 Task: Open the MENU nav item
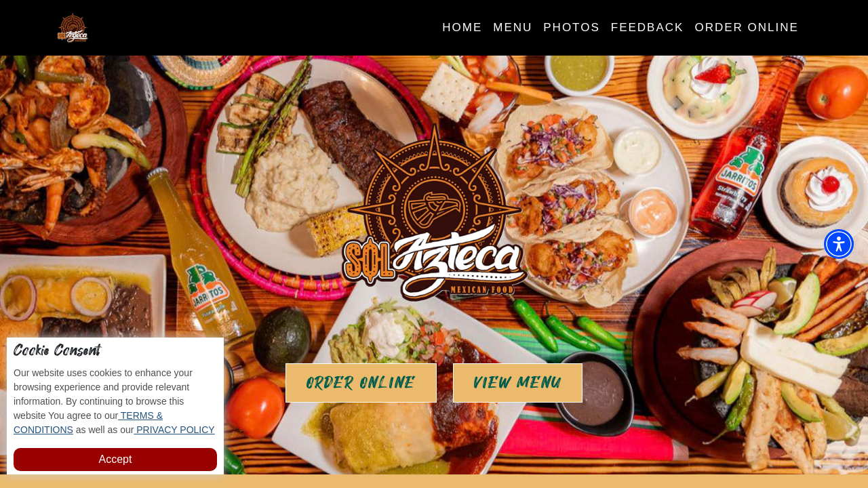[513, 28]
